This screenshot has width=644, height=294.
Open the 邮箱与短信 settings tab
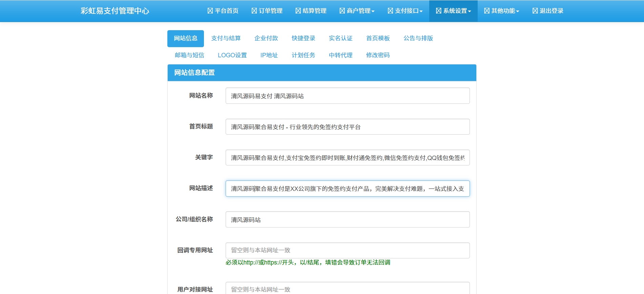[189, 55]
